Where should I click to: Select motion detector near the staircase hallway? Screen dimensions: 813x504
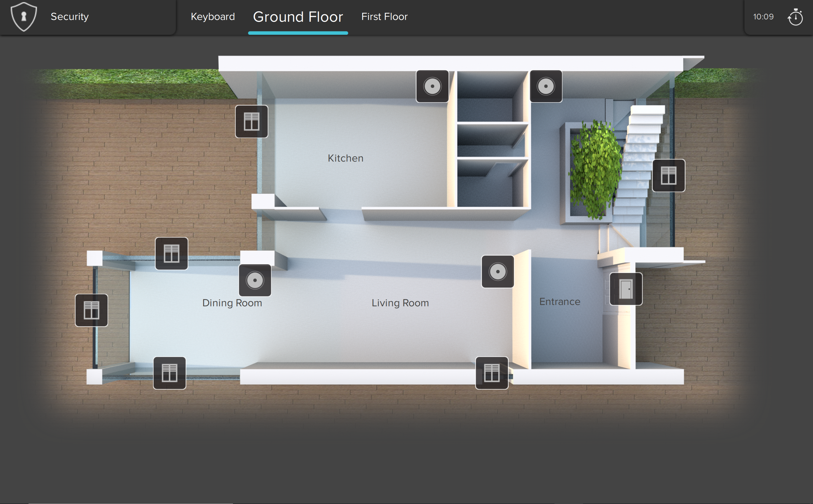pyautogui.click(x=546, y=86)
